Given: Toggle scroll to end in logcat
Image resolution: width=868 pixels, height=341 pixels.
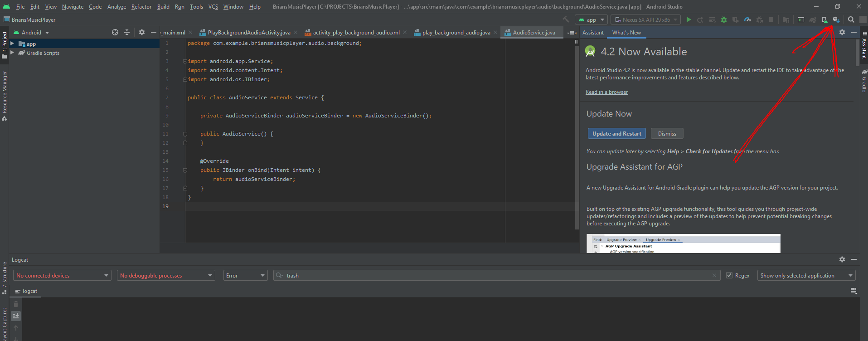Looking at the screenshot, I should (x=16, y=316).
